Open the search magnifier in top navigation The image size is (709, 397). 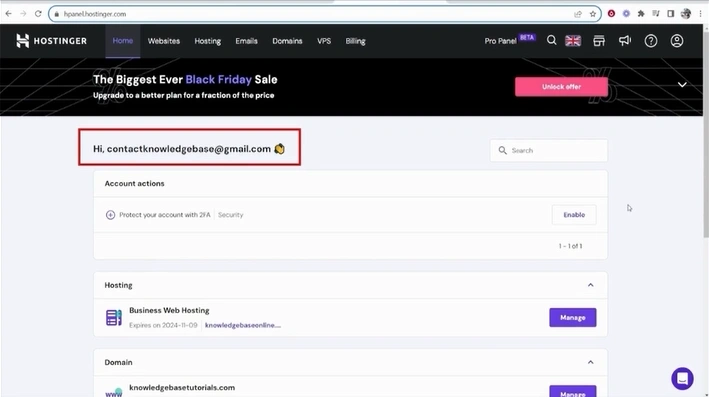(551, 41)
